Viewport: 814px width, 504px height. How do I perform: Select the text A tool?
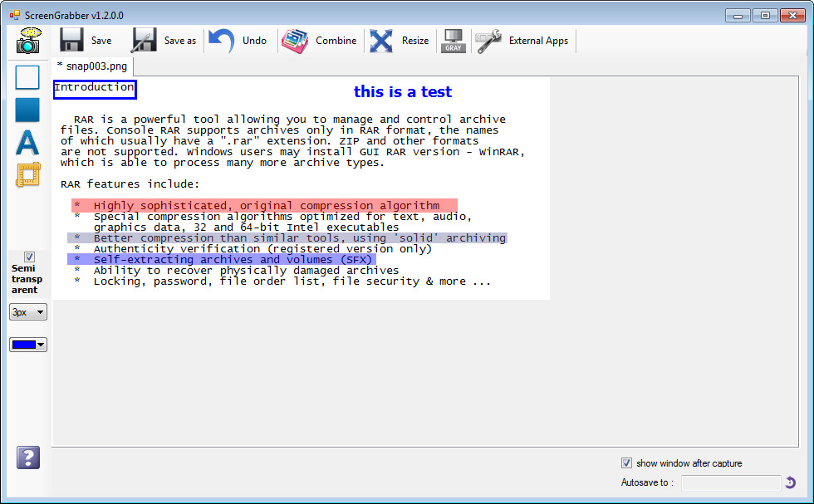point(27,142)
